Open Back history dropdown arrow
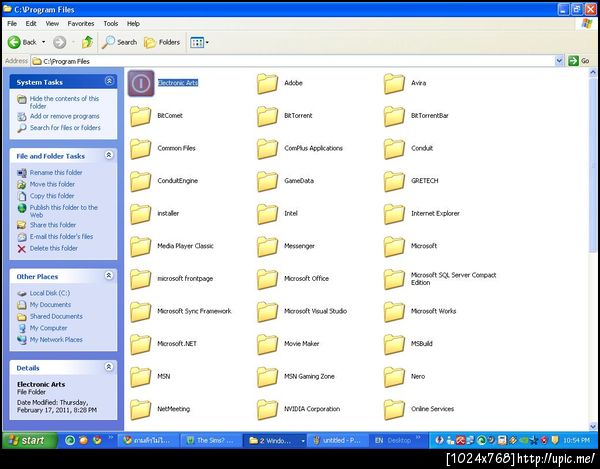 (43, 42)
